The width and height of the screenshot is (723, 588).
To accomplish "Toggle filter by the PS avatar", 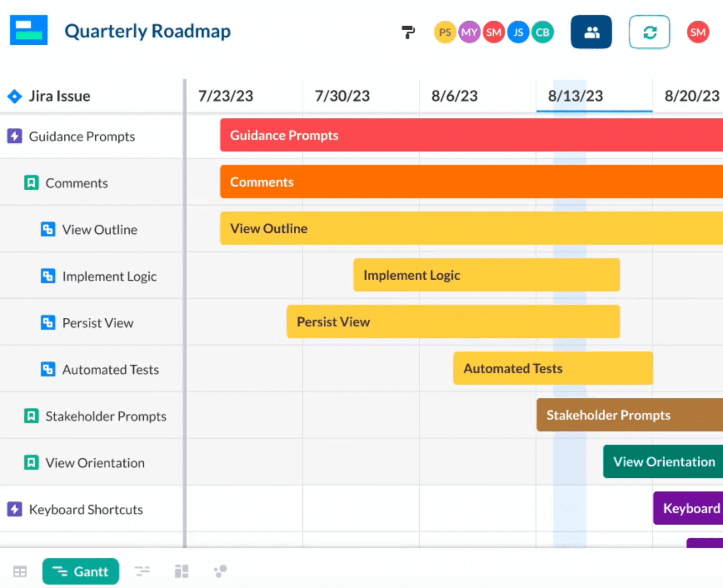I will click(x=445, y=32).
